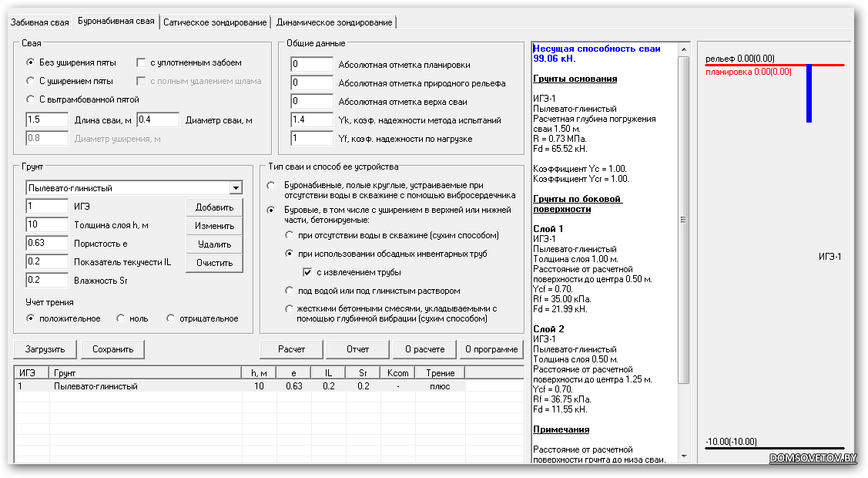This screenshot has height=478, width=868.
Task: Click the Слой 2 heading in results
Action: click(x=548, y=329)
